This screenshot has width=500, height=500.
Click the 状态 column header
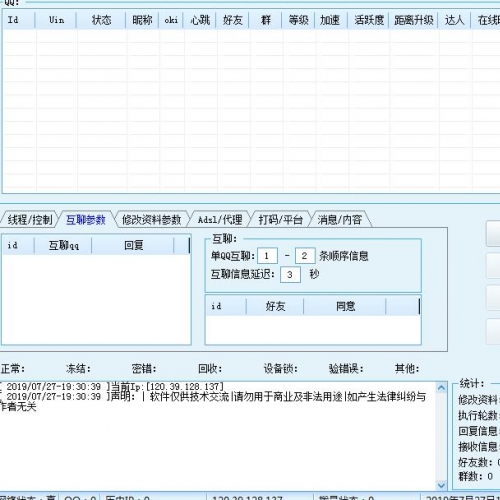[101, 20]
